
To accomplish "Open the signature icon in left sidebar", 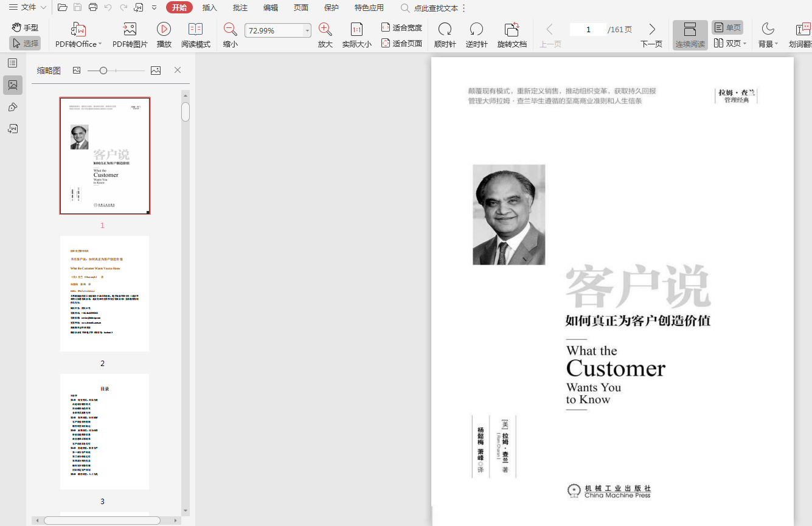I will click(13, 129).
